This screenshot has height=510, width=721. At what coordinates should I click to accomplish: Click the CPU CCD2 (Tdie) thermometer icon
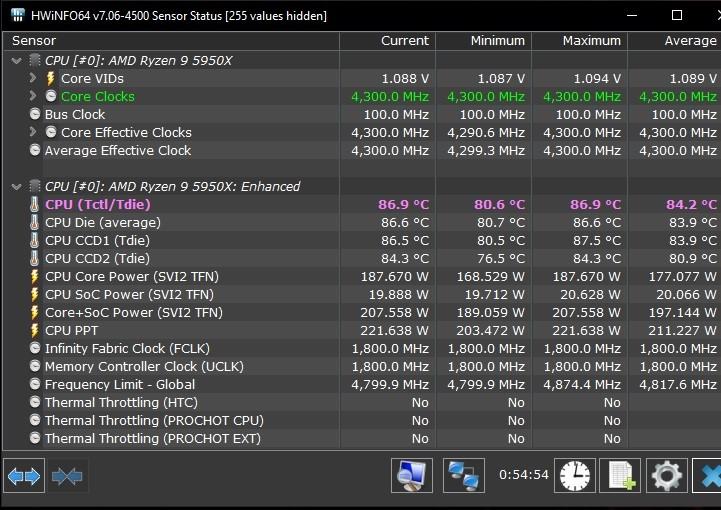pyautogui.click(x=34, y=258)
